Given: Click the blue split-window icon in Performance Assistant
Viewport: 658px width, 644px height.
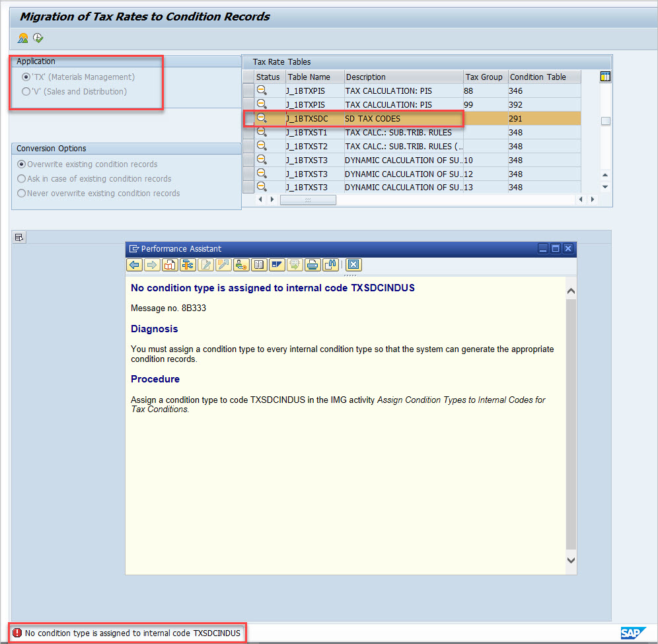Looking at the screenshot, I should [x=277, y=265].
